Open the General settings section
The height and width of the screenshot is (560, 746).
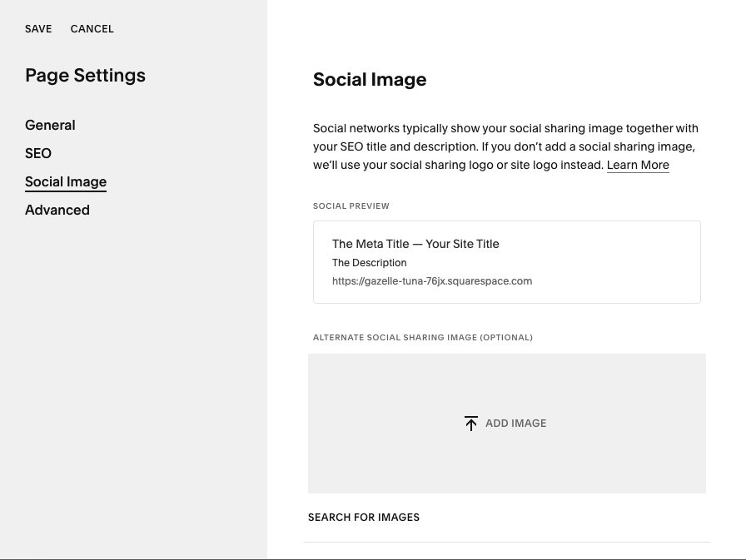tap(50, 125)
